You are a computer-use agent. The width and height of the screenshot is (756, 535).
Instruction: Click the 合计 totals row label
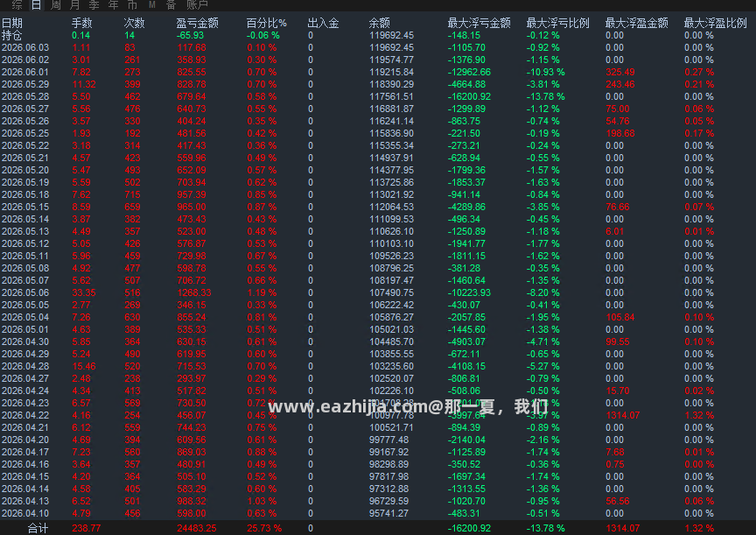(38, 528)
